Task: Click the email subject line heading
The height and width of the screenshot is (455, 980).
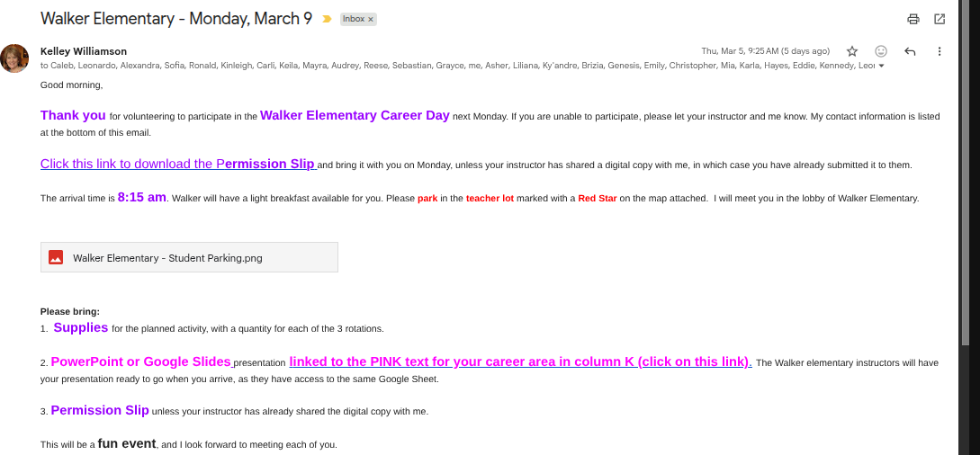Action: pyautogui.click(x=176, y=18)
